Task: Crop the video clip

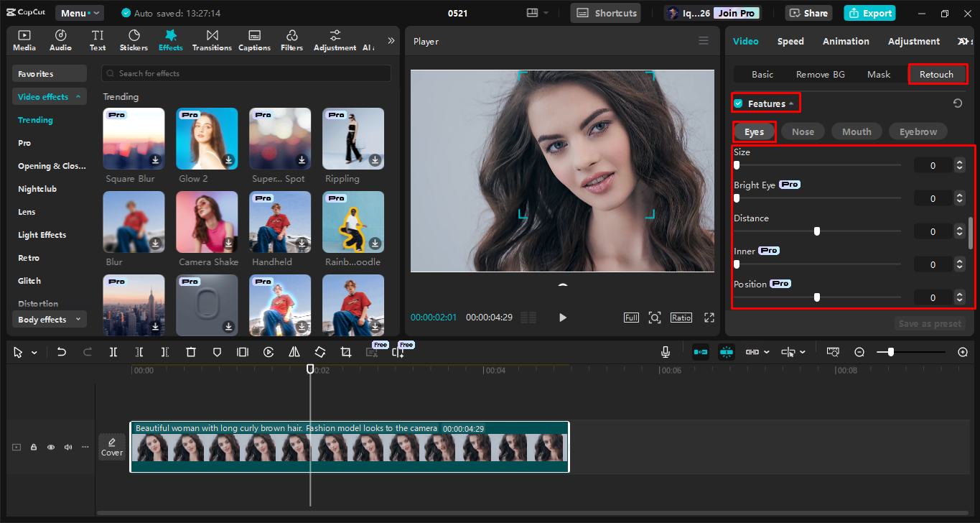Action: [x=345, y=352]
